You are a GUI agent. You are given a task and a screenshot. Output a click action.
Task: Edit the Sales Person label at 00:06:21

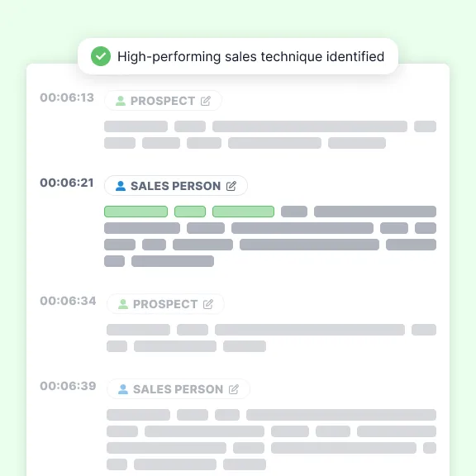[x=231, y=186]
